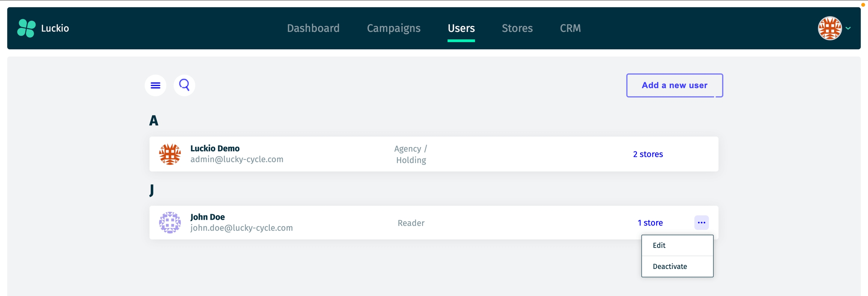This screenshot has width=868, height=296.
Task: Expand the account dropdown chevron
Action: 848,28
